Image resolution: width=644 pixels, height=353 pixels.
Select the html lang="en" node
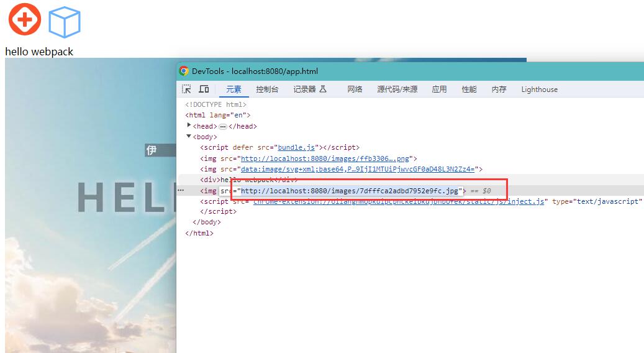218,115
